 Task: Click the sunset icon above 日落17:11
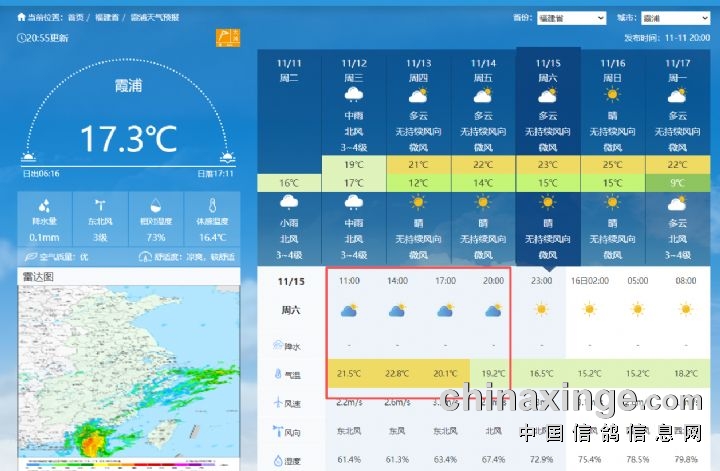pos(228,157)
